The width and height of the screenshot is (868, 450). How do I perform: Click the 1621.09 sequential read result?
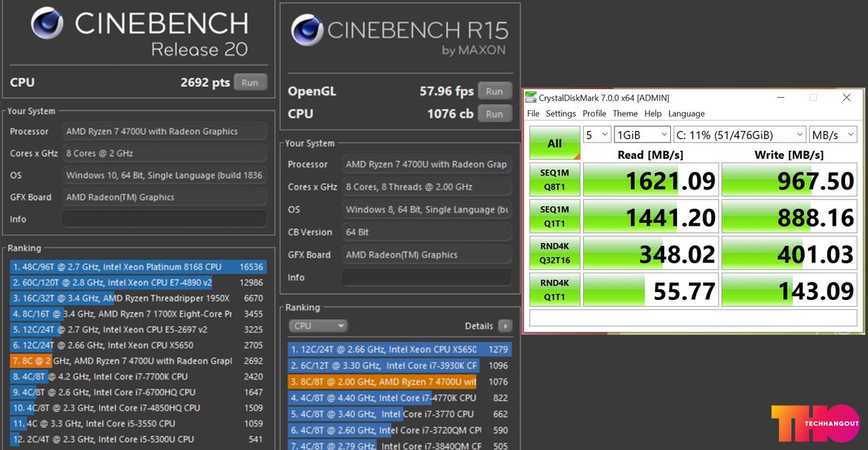pos(651,180)
